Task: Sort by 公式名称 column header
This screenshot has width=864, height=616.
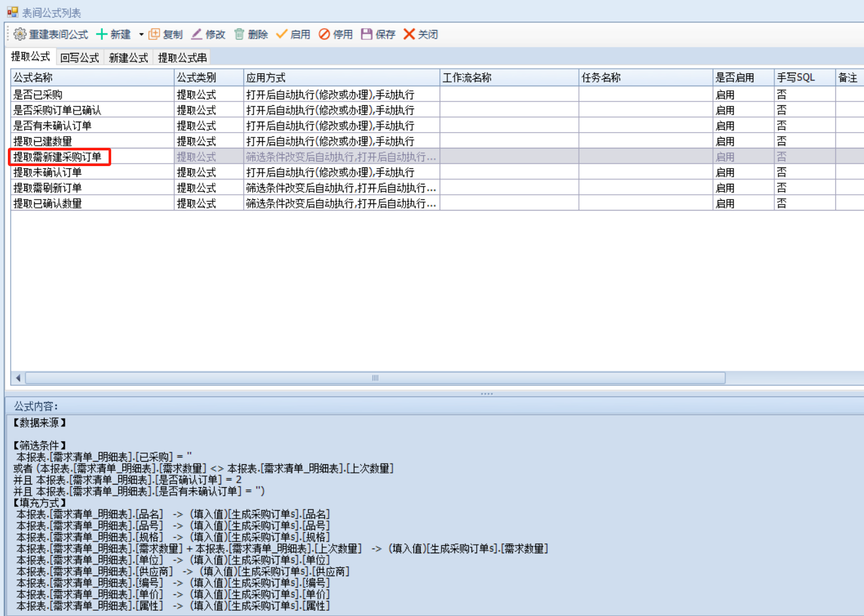Action: [x=92, y=77]
